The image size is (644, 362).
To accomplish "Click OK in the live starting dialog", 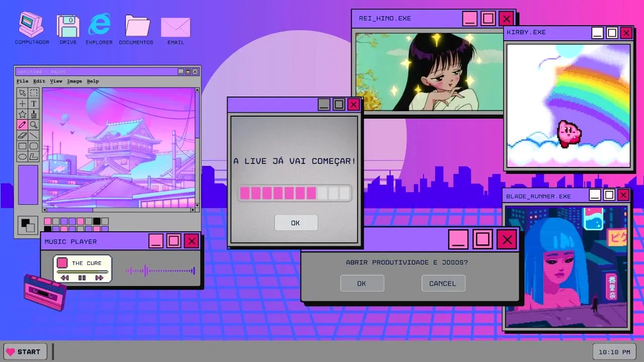I will tap(296, 223).
